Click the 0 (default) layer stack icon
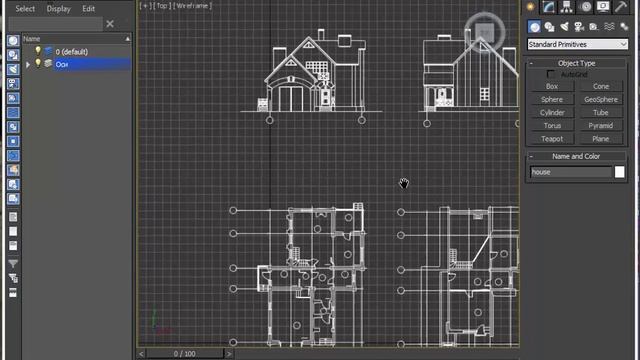This screenshot has height=360, width=640. (x=49, y=51)
